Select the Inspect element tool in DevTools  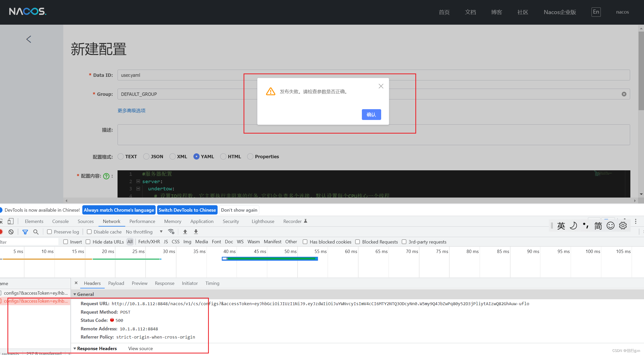(2, 221)
